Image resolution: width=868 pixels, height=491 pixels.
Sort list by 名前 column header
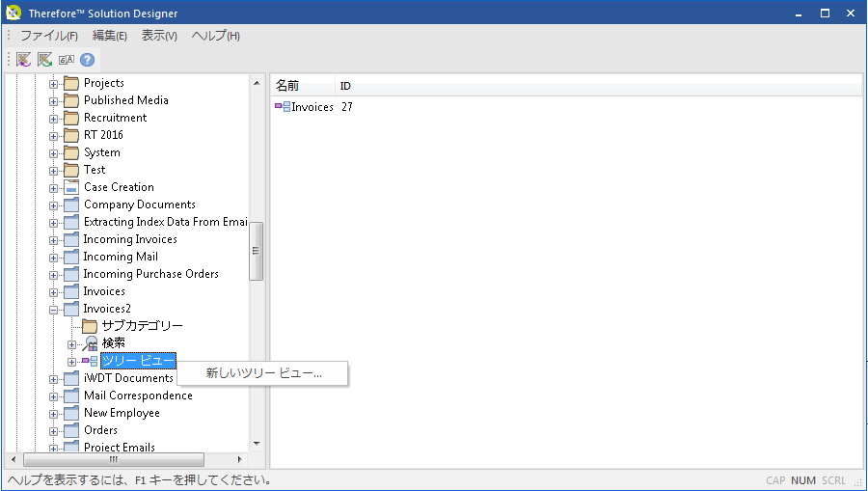(303, 86)
